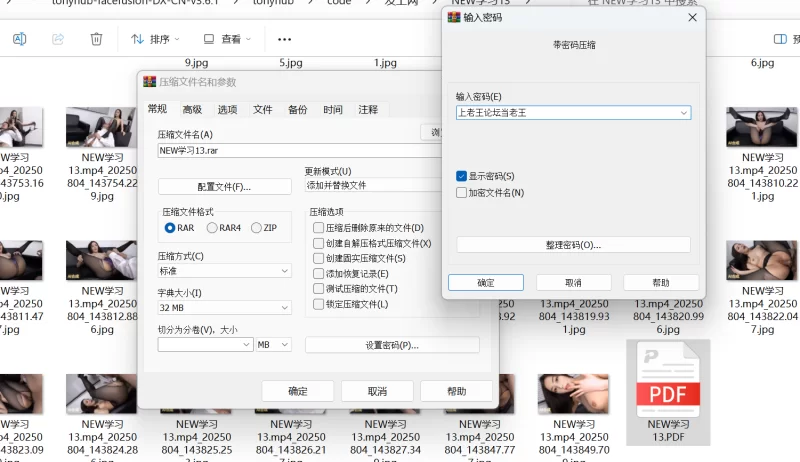Screen dimensions: 800x462
Task: Click WinRAR icon in 压缩文件名和参数 title bar
Action: (x=149, y=82)
